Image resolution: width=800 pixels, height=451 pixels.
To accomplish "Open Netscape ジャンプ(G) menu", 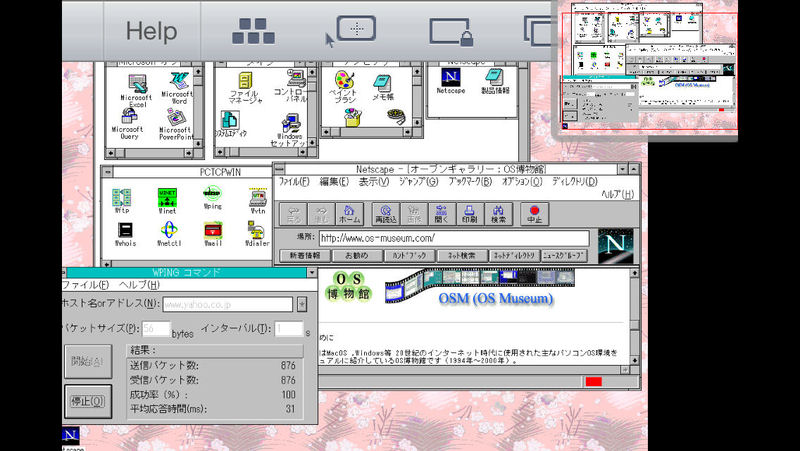I will [418, 182].
